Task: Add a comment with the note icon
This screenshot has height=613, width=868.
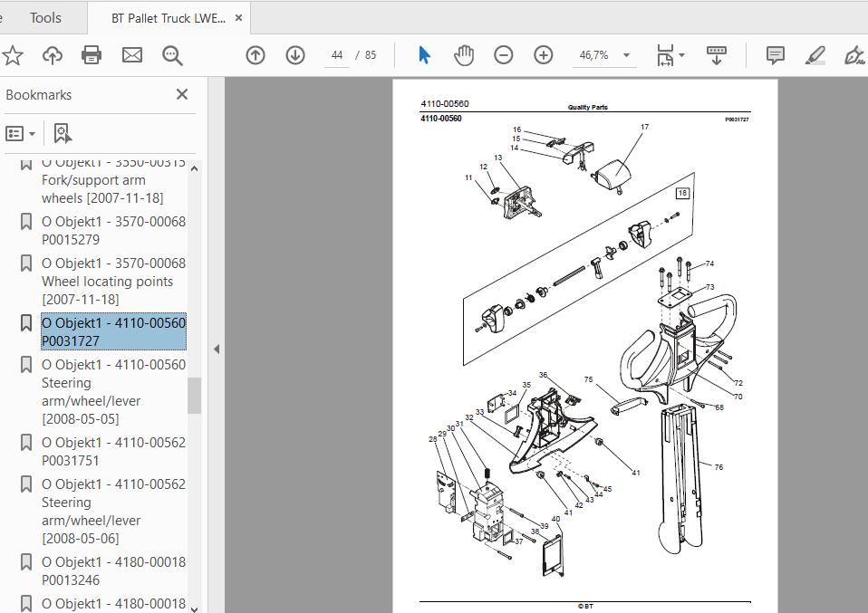Action: coord(776,55)
